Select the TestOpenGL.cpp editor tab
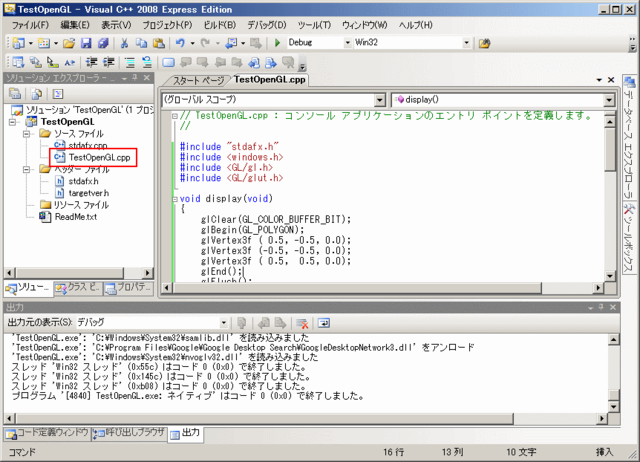Viewport: 640px width, 462px height. tap(269, 80)
